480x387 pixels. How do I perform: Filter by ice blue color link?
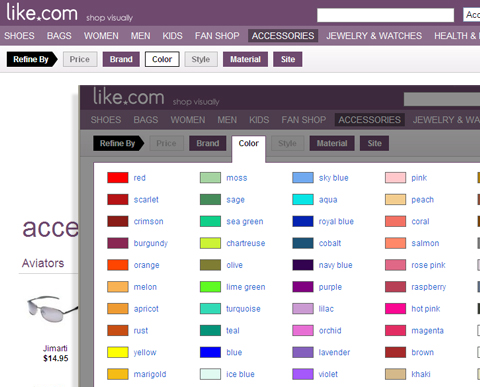(240, 374)
